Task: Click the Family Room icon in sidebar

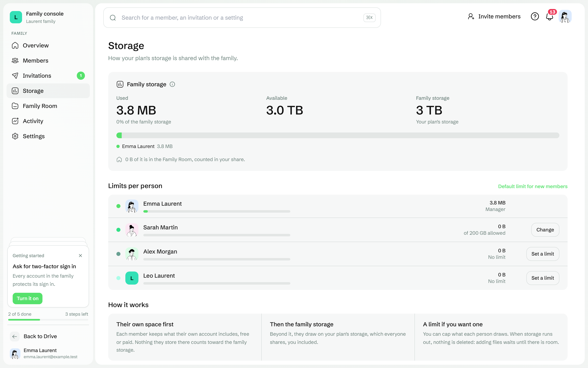Action: click(x=15, y=106)
